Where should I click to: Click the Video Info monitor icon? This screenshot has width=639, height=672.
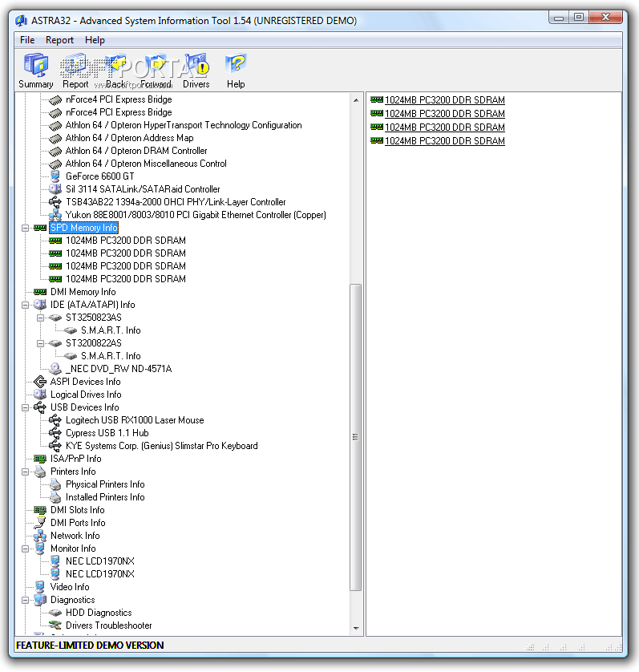coord(40,587)
